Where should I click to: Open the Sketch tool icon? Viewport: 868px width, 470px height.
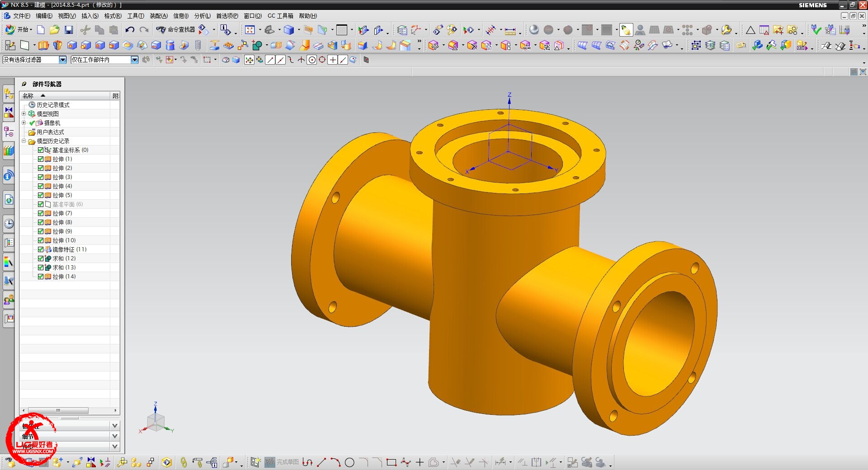10,45
